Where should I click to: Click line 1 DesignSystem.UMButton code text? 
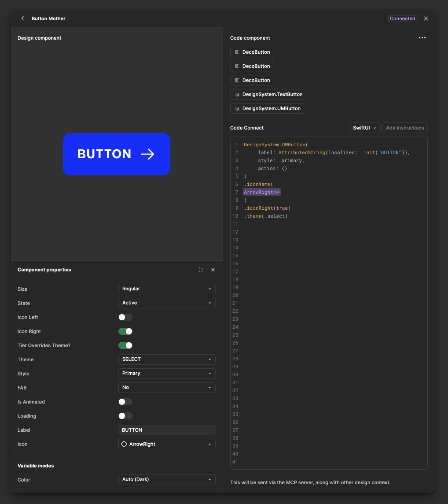pos(275,145)
